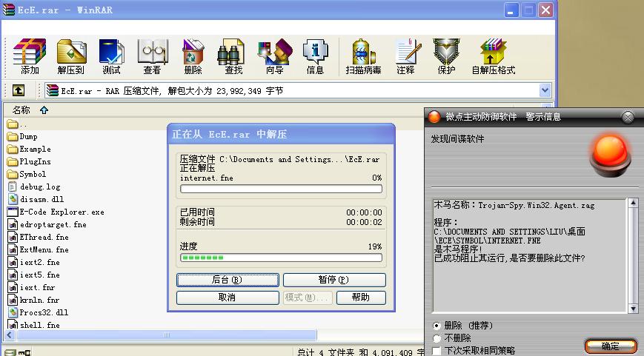Click the 确定 button in the alert
This screenshot has width=644, height=356.
click(x=611, y=346)
